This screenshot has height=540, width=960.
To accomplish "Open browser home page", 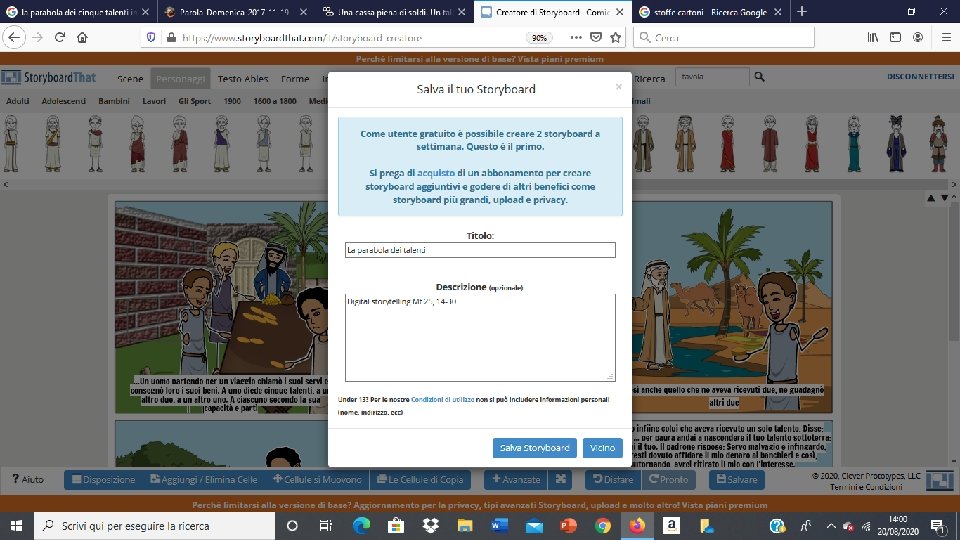I will click(82, 37).
